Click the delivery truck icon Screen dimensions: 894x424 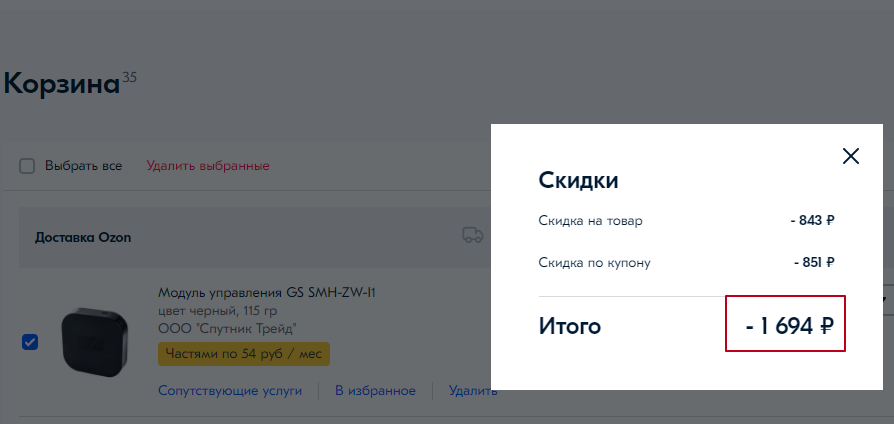472,236
